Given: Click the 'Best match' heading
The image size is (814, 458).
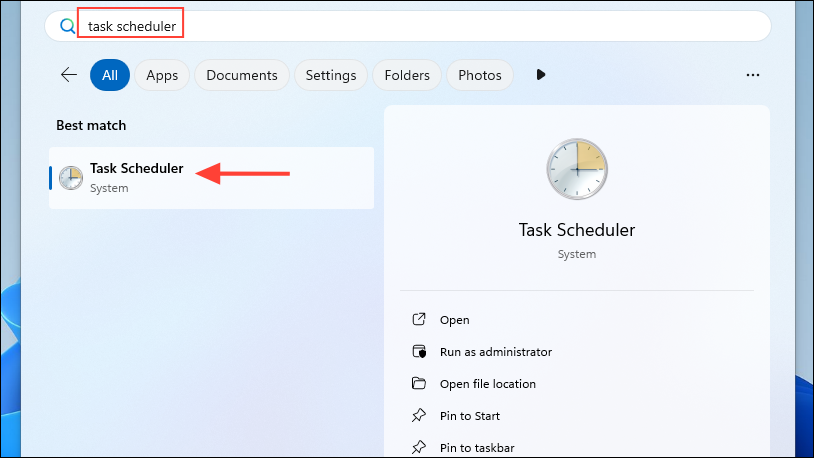Looking at the screenshot, I should point(91,126).
